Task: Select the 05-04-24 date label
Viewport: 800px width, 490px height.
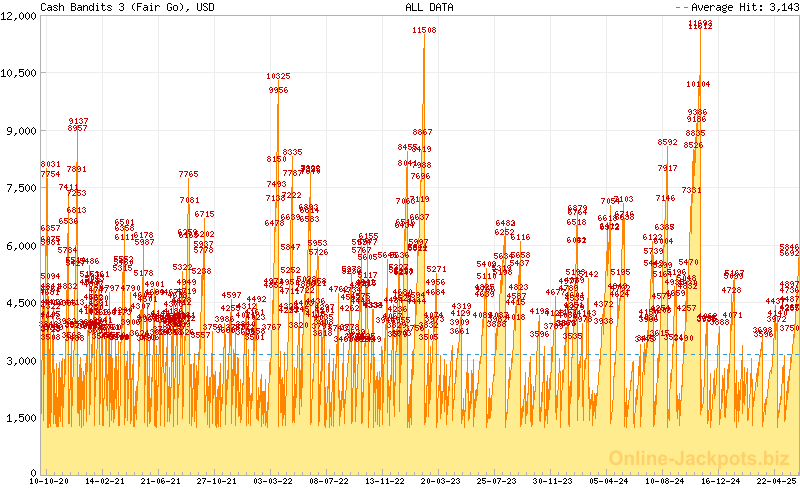Action: (x=608, y=481)
